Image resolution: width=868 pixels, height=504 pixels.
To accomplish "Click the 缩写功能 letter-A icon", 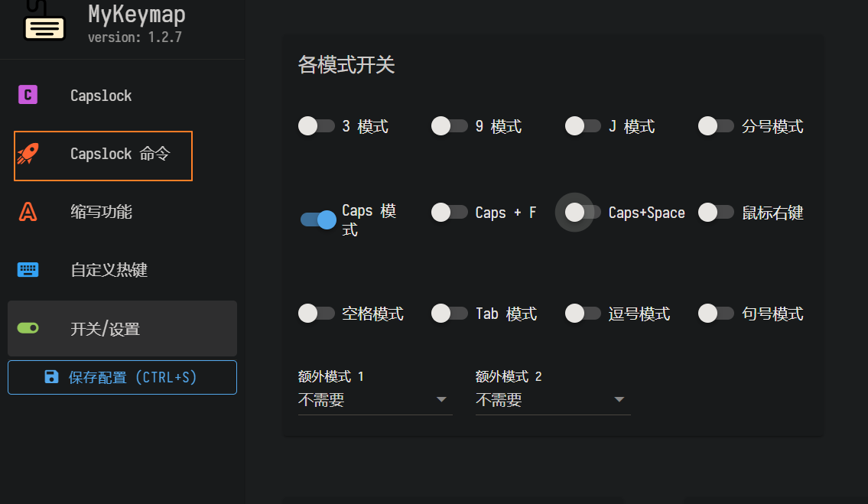I will pos(28,212).
